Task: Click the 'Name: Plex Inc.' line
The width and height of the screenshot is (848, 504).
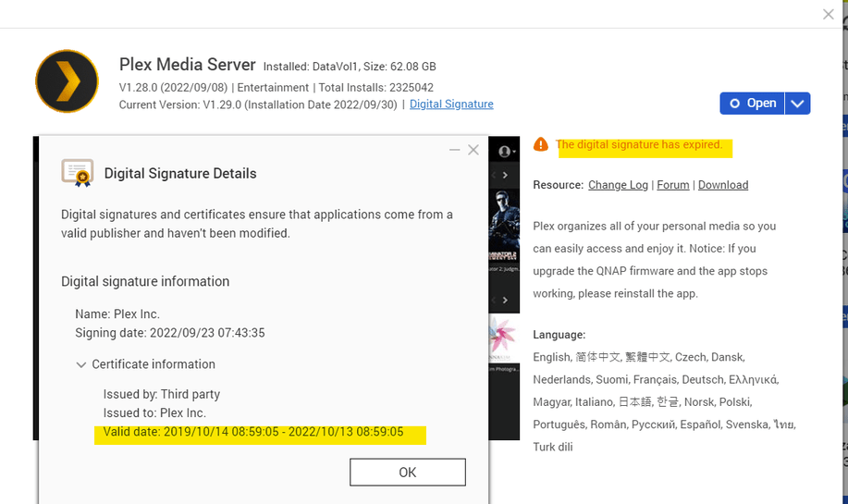Action: (117, 314)
